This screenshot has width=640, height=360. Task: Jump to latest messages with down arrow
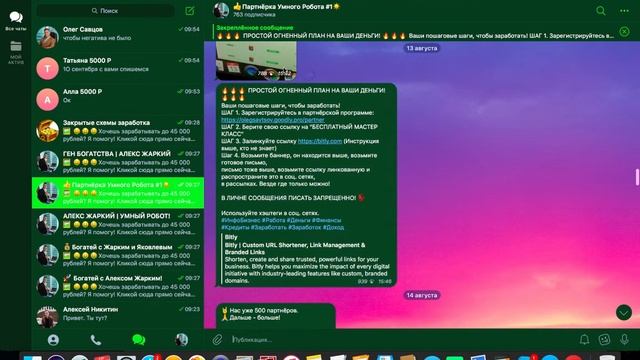624,313
